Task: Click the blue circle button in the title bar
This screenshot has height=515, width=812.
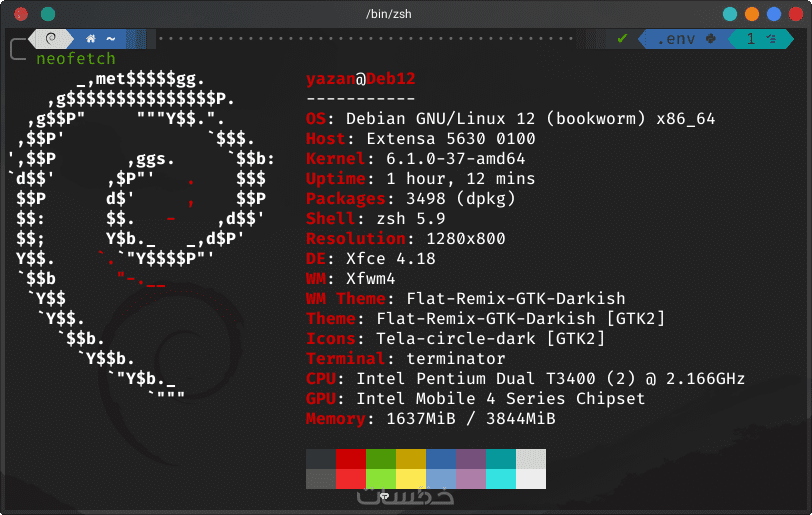Action: click(x=774, y=14)
